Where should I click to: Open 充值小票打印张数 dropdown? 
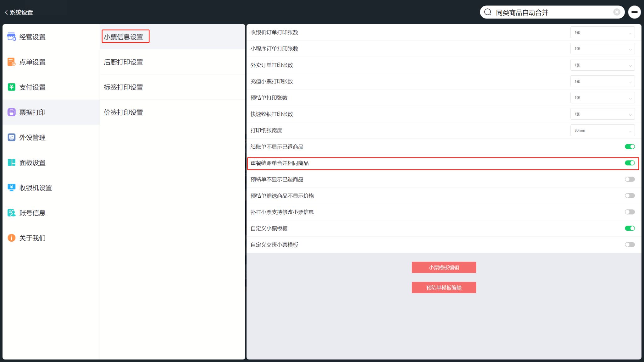click(x=602, y=81)
